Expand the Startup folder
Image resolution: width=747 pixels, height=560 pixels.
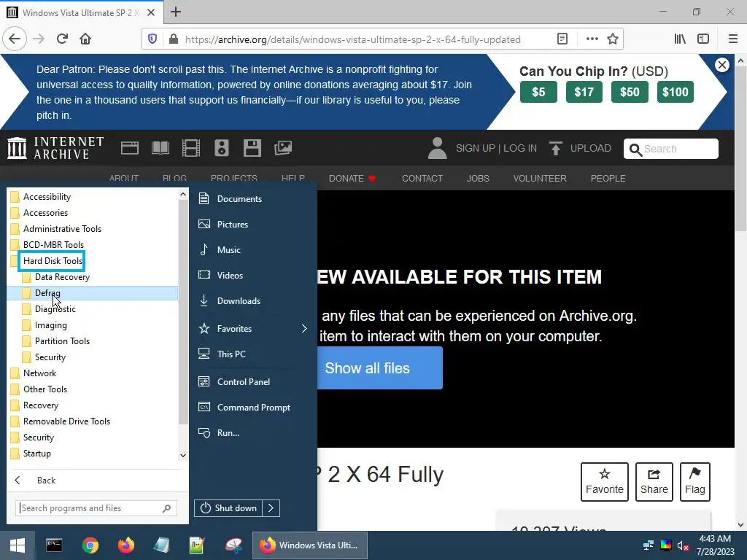tap(93, 454)
